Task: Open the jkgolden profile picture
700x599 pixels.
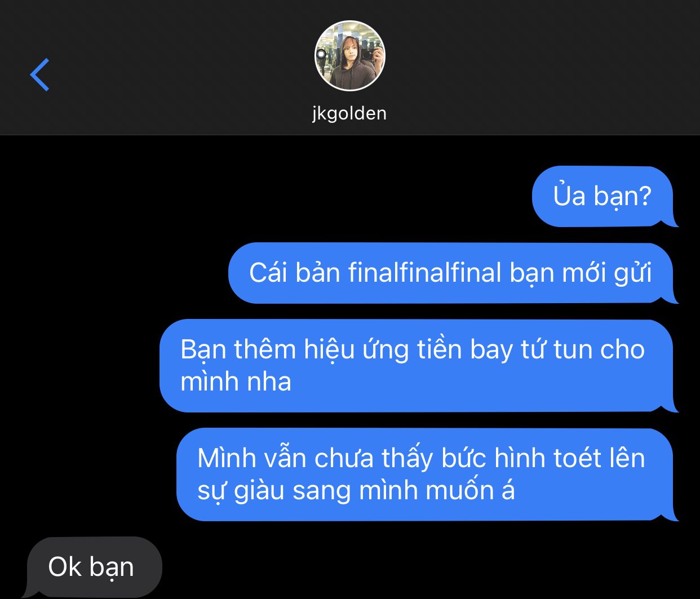Action: pyautogui.click(x=350, y=56)
